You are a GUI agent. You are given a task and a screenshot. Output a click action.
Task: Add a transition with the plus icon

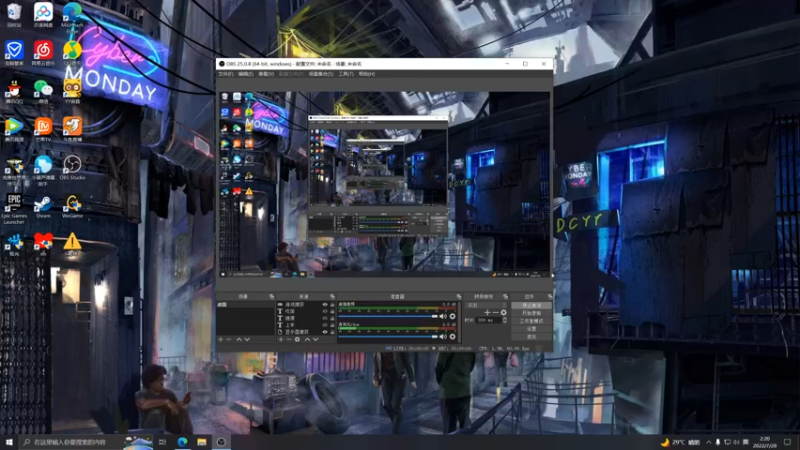click(487, 312)
